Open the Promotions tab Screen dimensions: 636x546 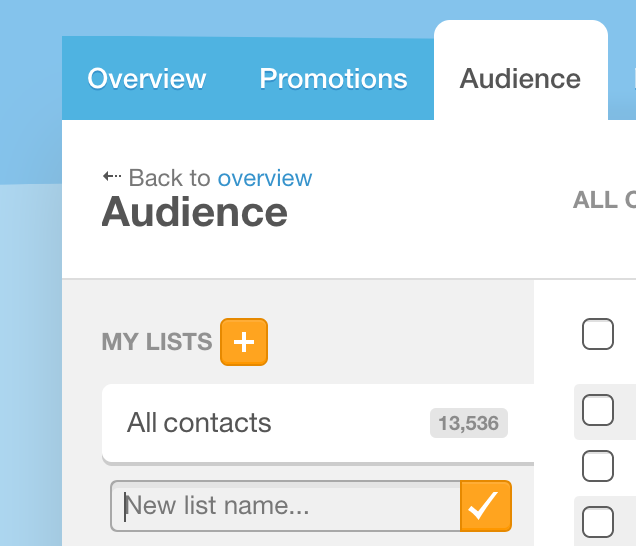tap(333, 79)
